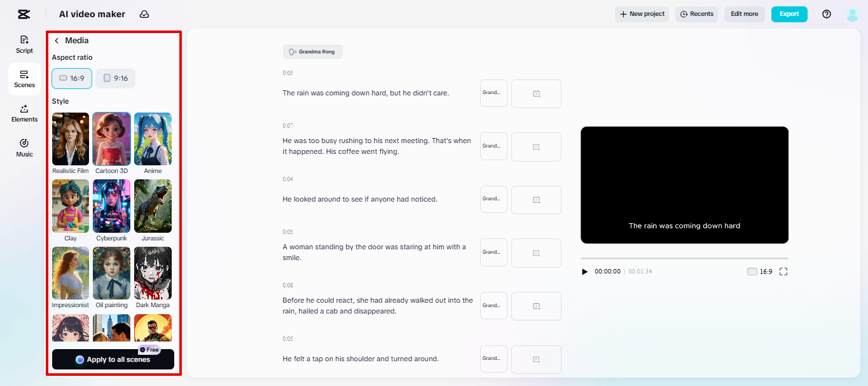Add media to 'hailed a cab' scene
The height and width of the screenshot is (386, 868).
click(x=536, y=307)
